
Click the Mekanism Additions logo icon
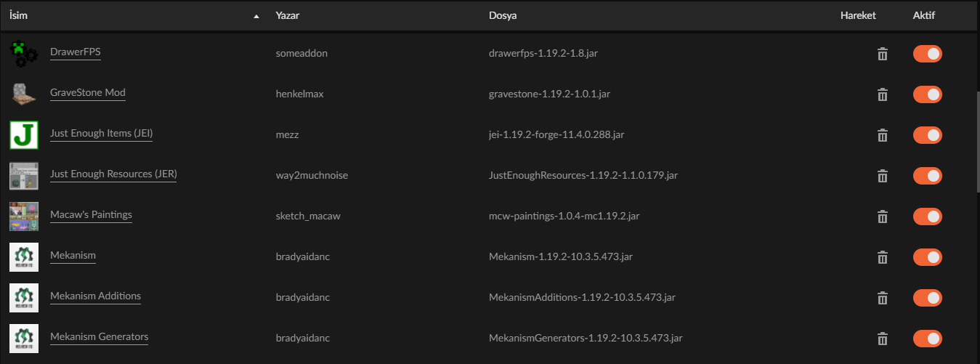[x=23, y=298]
